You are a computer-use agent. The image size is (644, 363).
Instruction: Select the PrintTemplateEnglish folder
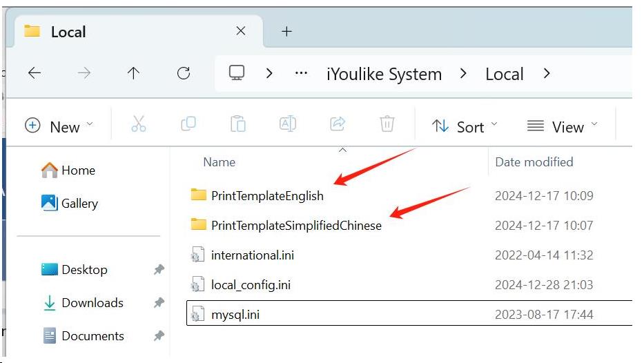(266, 196)
